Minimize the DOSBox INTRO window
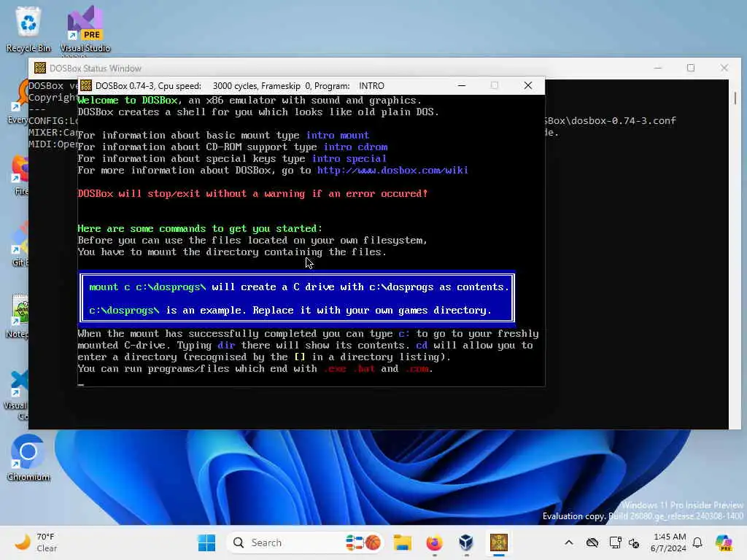Image resolution: width=747 pixels, height=560 pixels. pyautogui.click(x=462, y=86)
